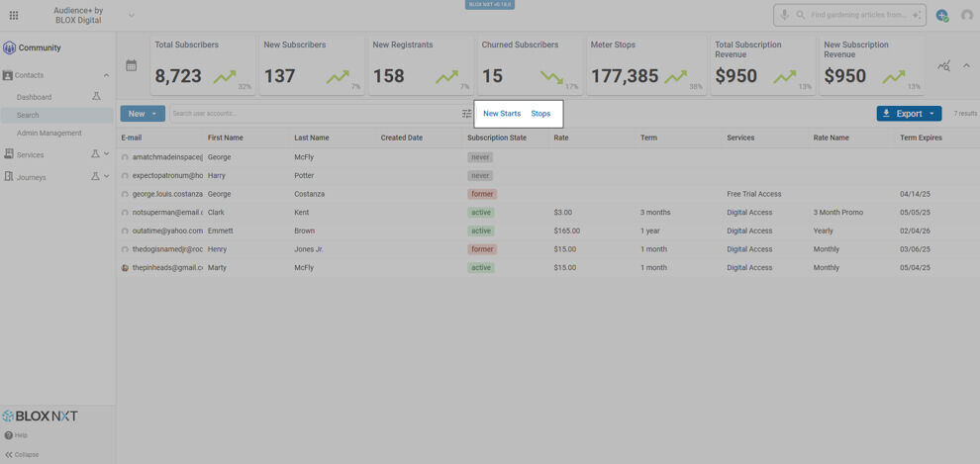
Task: Click the Contacts card icon
Action: tap(8, 75)
